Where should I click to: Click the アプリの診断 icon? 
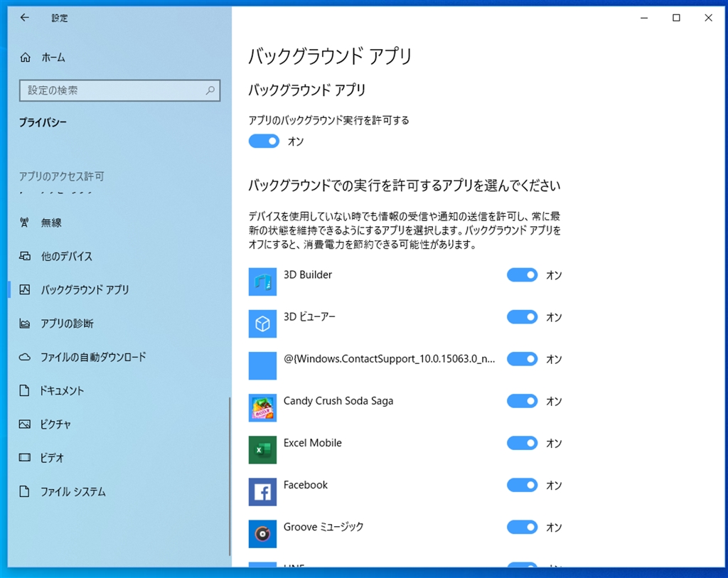[25, 323]
